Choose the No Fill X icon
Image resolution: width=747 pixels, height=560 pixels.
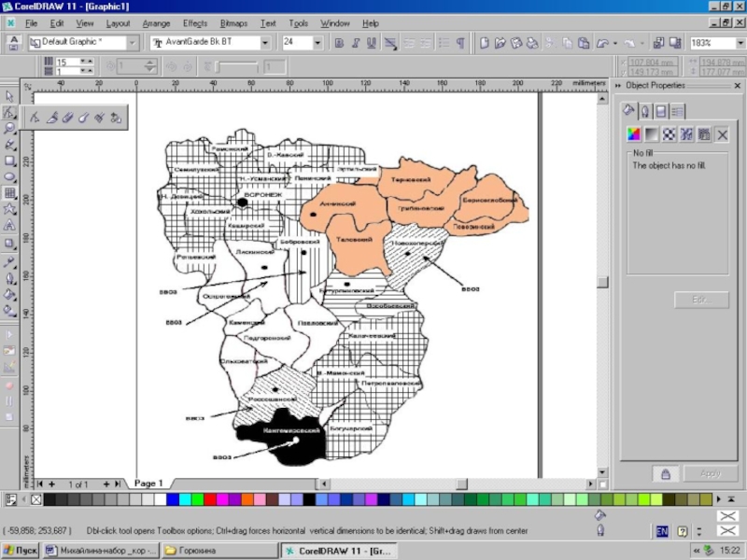(722, 134)
